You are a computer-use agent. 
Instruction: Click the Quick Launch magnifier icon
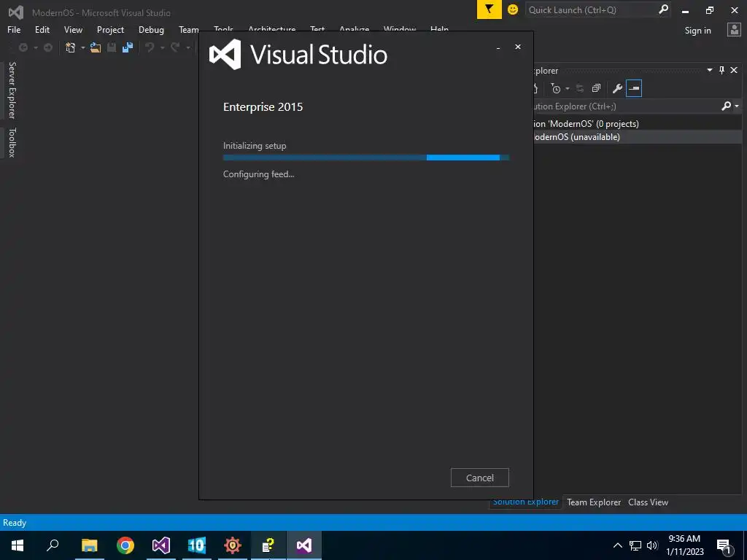click(x=663, y=9)
